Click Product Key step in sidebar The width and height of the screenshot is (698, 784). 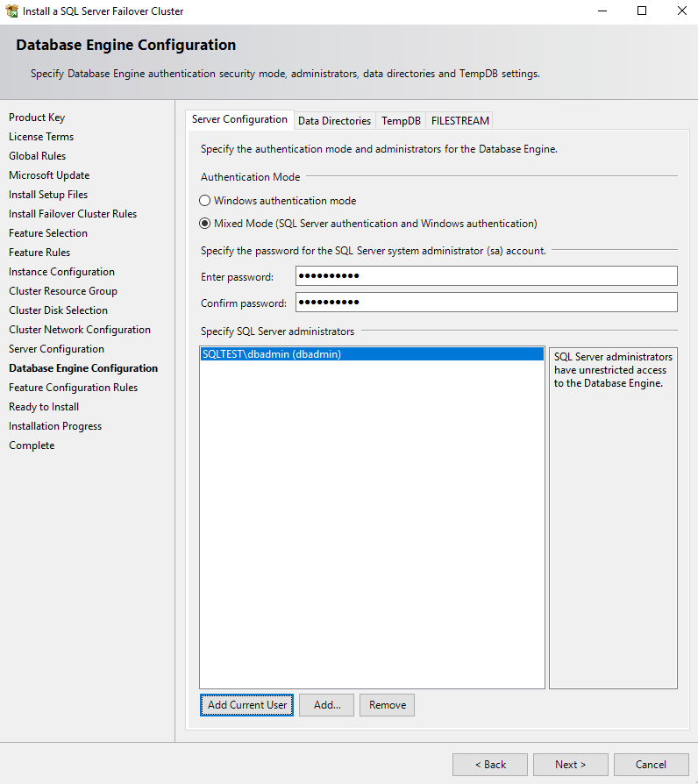coord(37,118)
